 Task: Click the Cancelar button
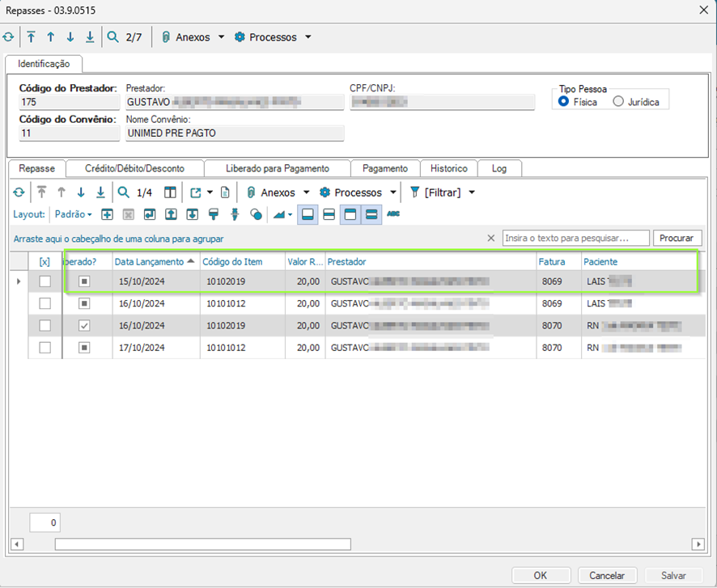[x=607, y=575]
